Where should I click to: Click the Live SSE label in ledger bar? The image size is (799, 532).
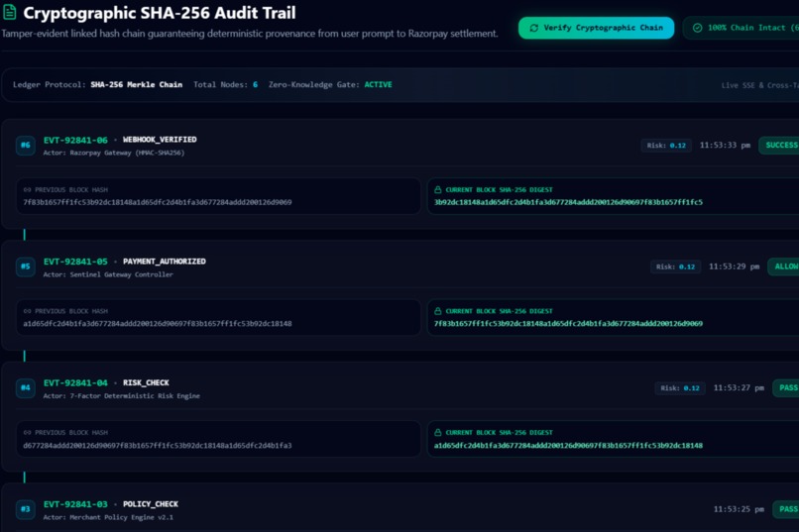click(x=759, y=85)
